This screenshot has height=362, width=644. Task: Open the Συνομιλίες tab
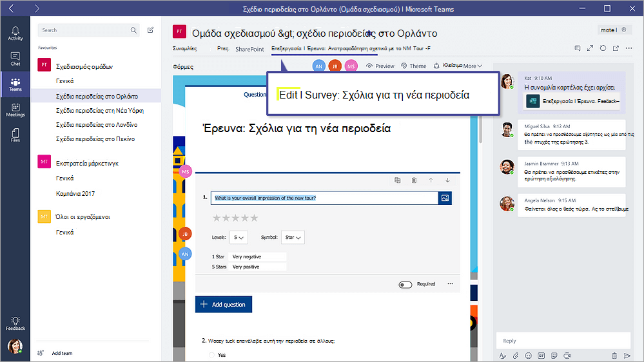[184, 48]
